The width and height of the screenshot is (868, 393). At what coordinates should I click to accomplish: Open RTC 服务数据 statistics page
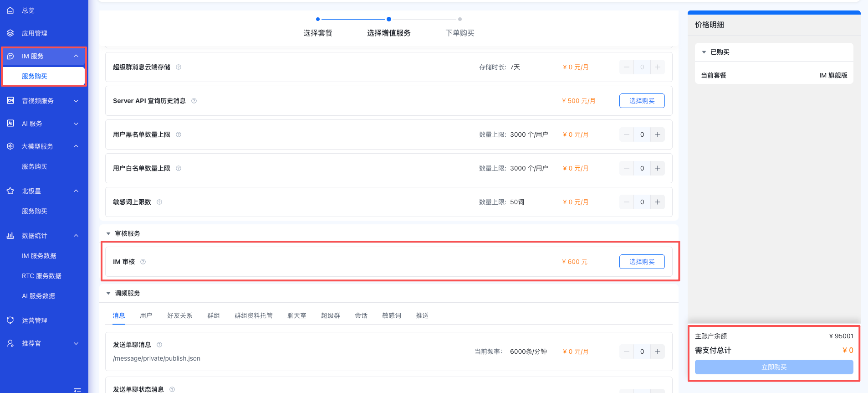click(x=41, y=276)
